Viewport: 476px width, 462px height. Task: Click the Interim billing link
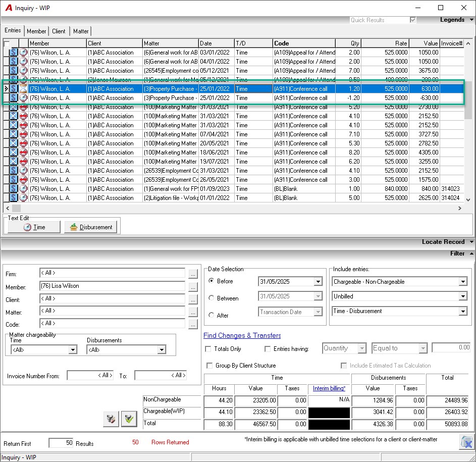329,388
